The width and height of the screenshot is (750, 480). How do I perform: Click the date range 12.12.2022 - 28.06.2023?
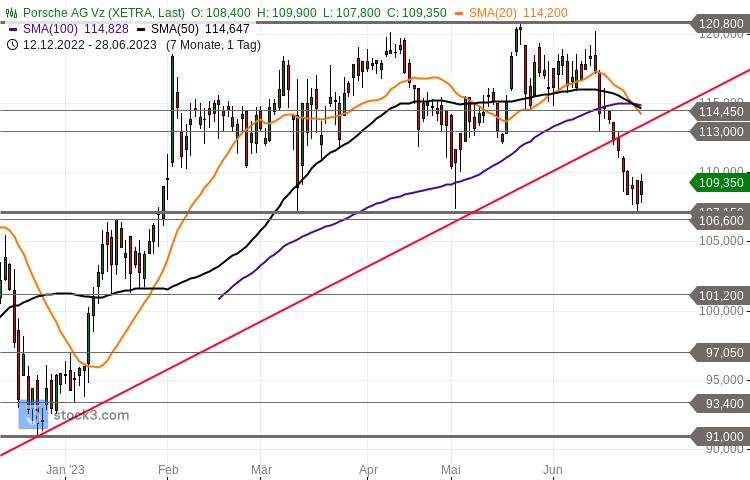coord(89,45)
